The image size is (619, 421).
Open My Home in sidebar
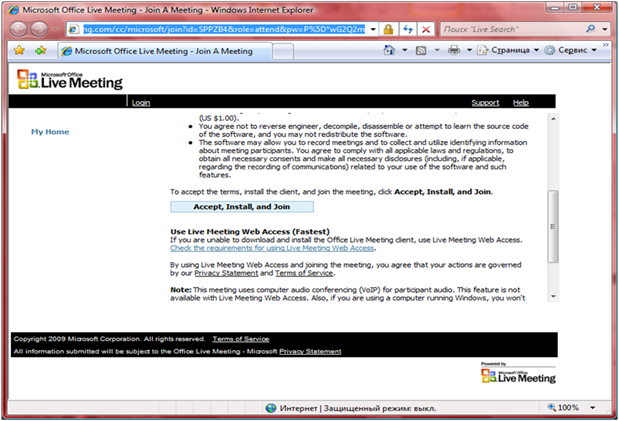(50, 132)
